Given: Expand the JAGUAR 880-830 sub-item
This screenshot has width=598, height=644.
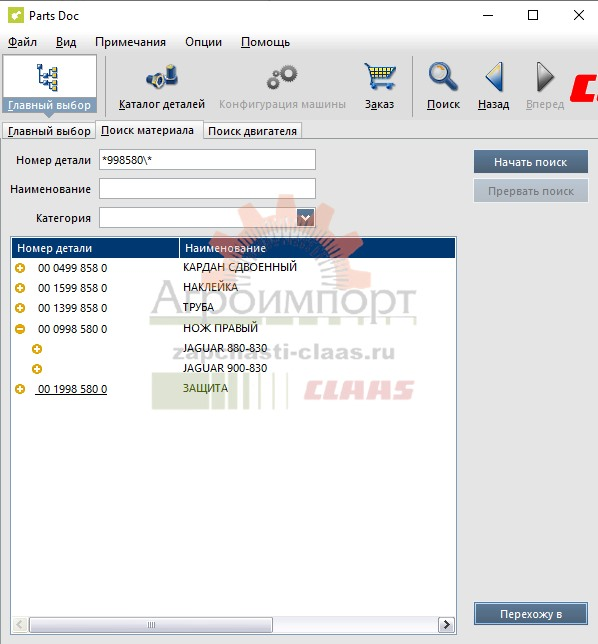Looking at the screenshot, I should [x=37, y=349].
